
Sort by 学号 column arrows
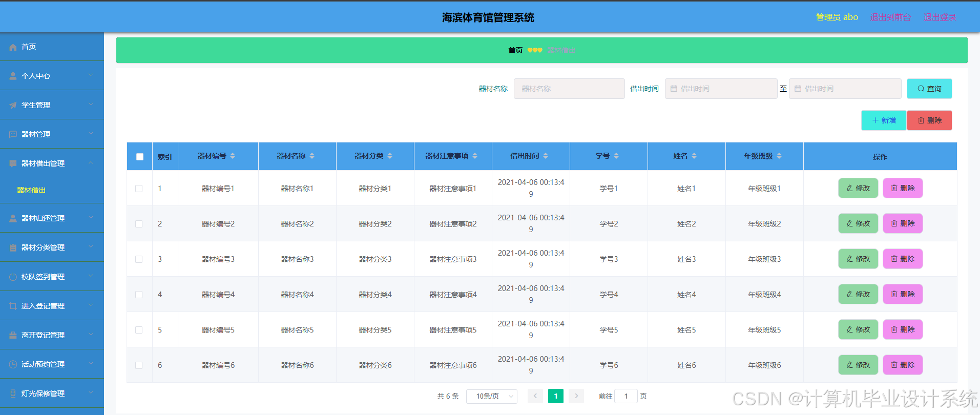coord(616,156)
